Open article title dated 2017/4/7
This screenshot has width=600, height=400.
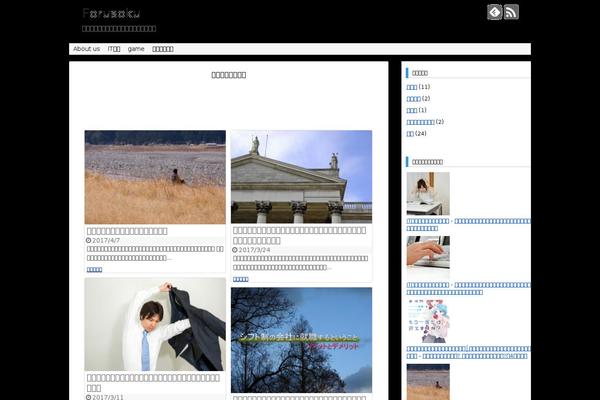click(127, 231)
